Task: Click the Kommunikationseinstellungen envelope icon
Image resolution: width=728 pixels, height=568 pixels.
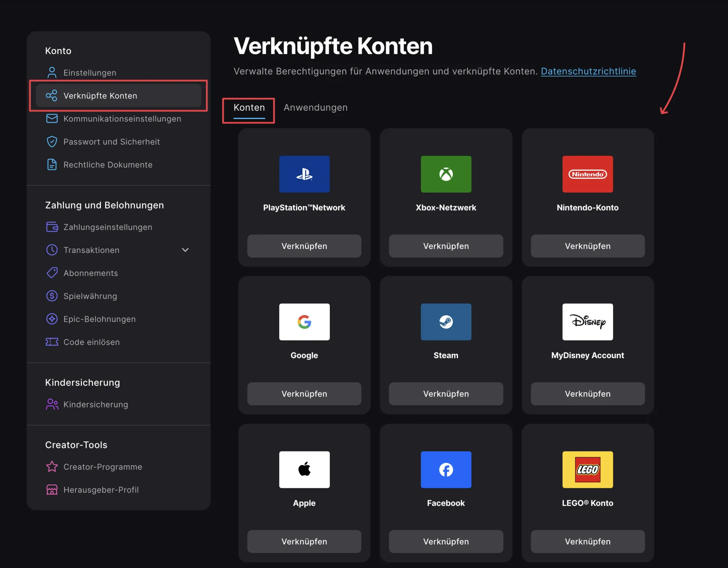Action: (x=52, y=119)
